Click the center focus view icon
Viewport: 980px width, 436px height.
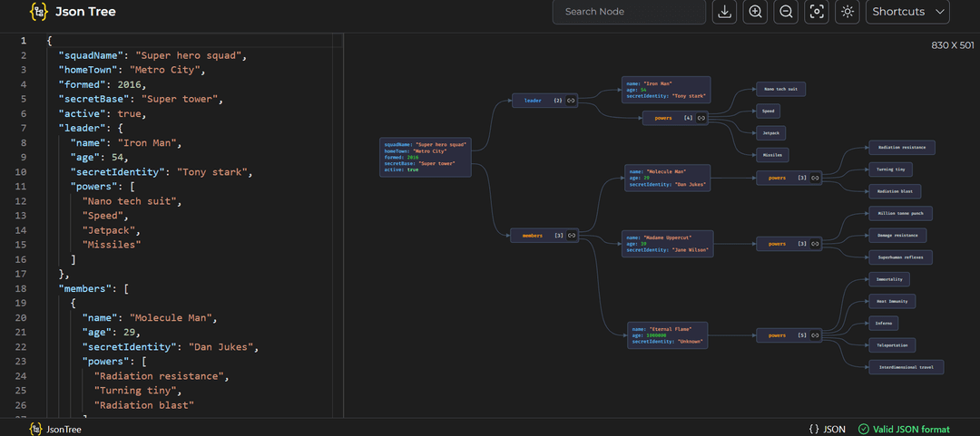(817, 11)
